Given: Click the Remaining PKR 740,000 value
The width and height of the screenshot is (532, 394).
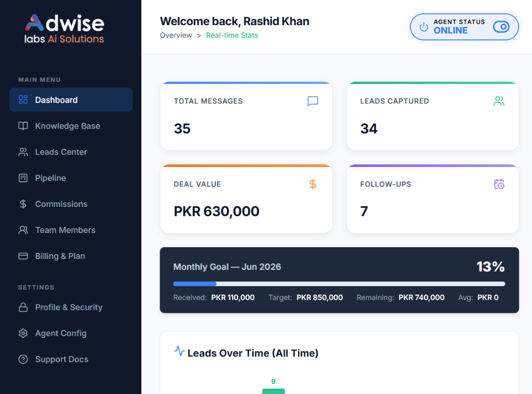Looking at the screenshot, I should pos(421,297).
